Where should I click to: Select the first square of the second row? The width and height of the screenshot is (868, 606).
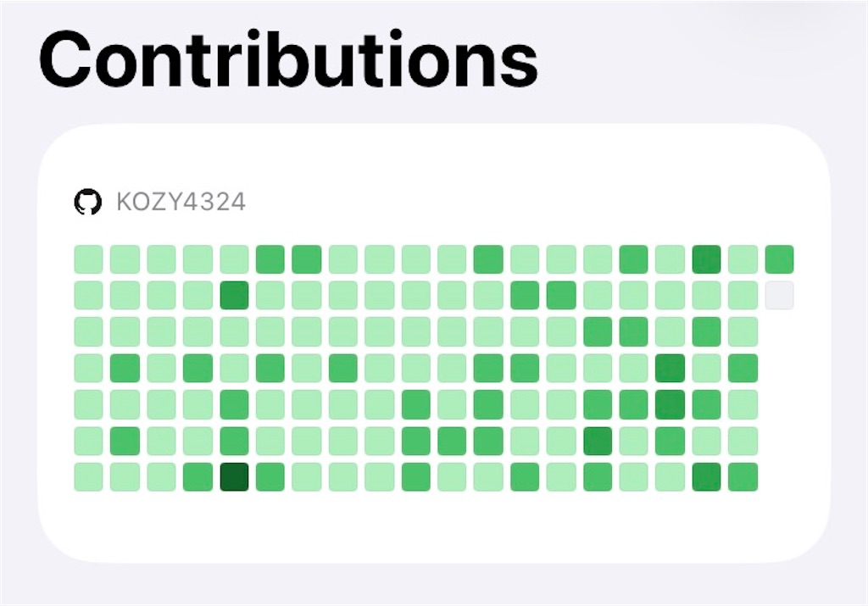click(88, 296)
